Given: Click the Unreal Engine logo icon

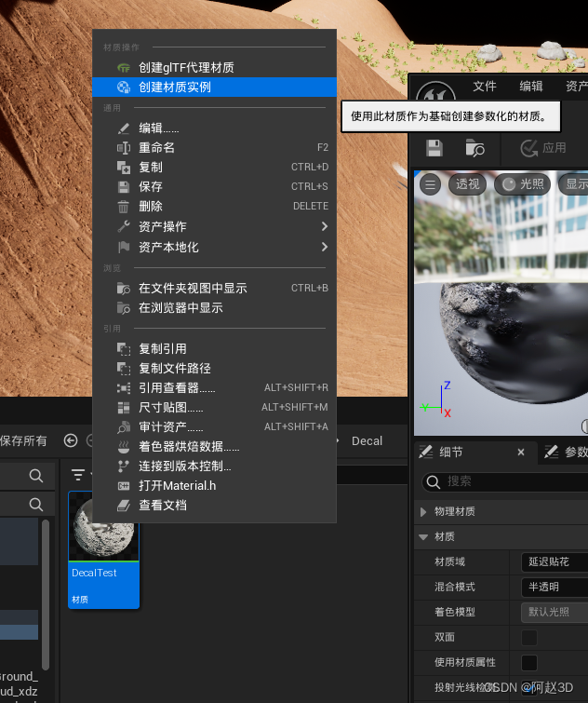Looking at the screenshot, I should coord(434,95).
